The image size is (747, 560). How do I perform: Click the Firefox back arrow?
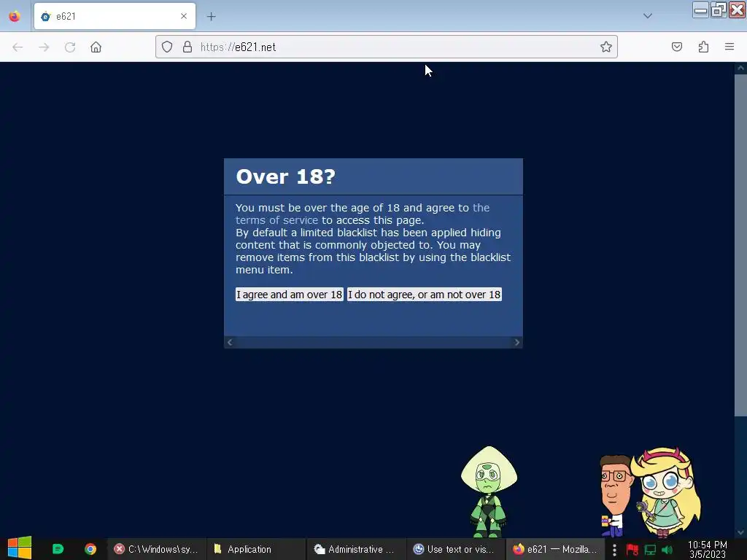[x=18, y=47]
